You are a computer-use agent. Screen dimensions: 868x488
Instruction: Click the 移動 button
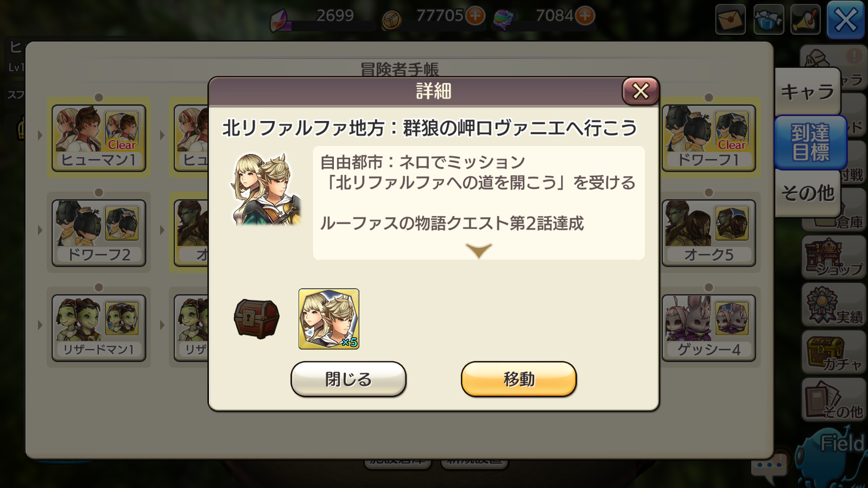(518, 379)
